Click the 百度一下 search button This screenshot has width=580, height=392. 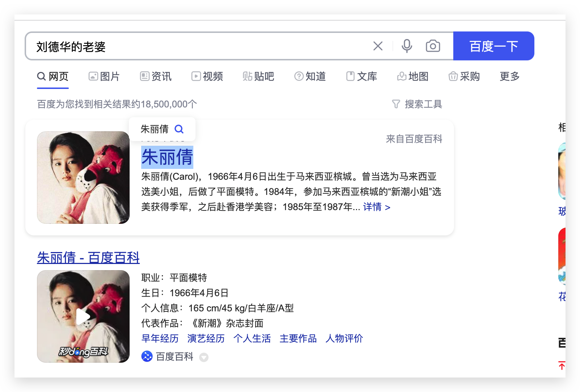click(494, 46)
